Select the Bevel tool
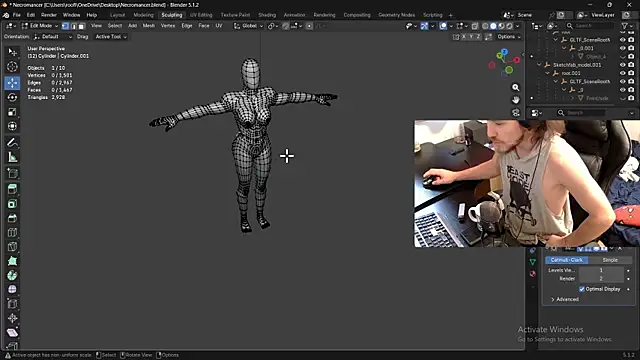 12,218
